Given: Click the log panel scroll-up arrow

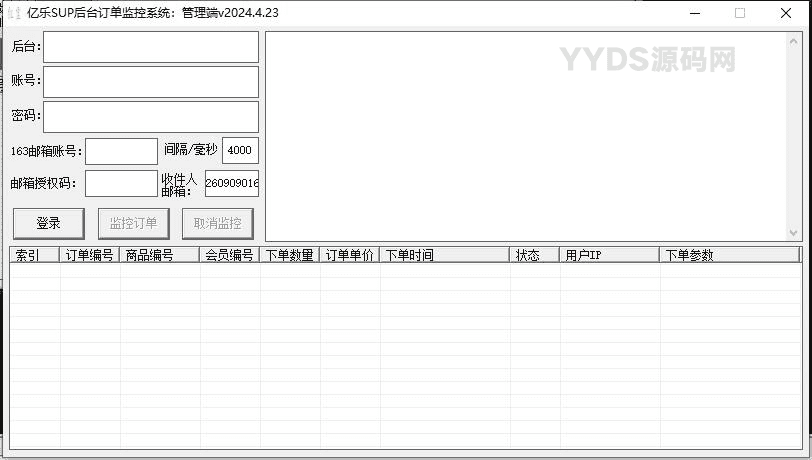Looking at the screenshot, I should tap(793, 41).
